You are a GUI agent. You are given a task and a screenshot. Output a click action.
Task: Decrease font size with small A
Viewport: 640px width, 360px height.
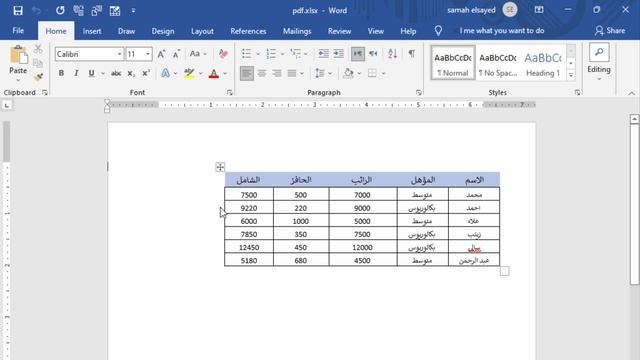tap(176, 54)
